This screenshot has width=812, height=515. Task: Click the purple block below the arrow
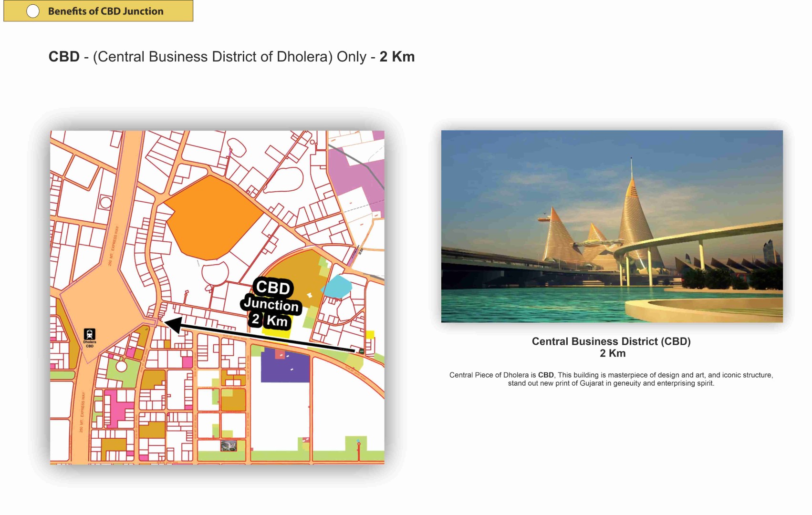285,366
